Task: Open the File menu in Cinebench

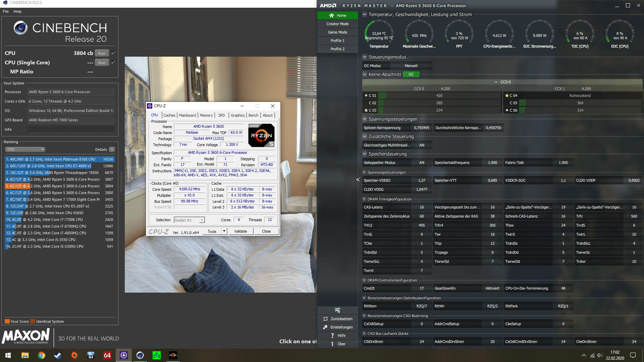Action: point(6,11)
